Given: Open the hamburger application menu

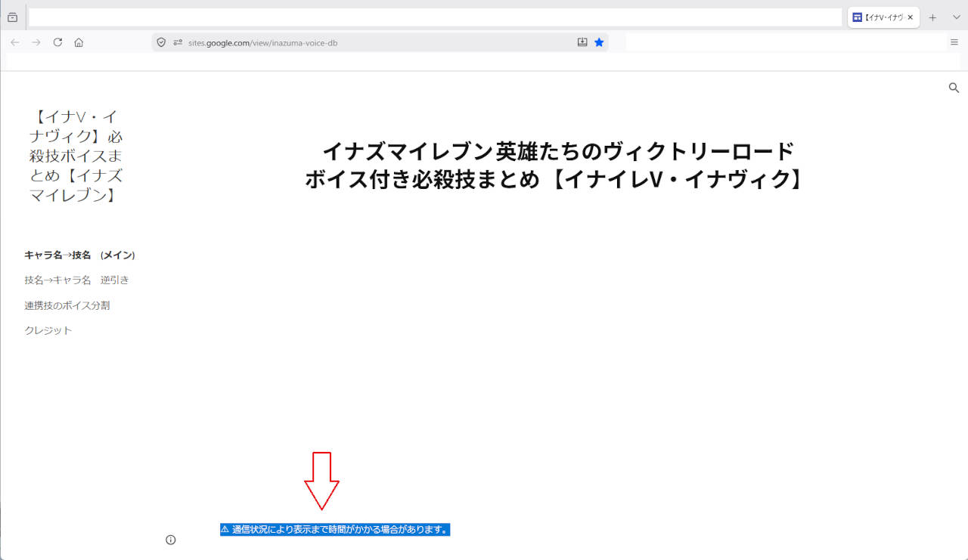Looking at the screenshot, I should (954, 42).
